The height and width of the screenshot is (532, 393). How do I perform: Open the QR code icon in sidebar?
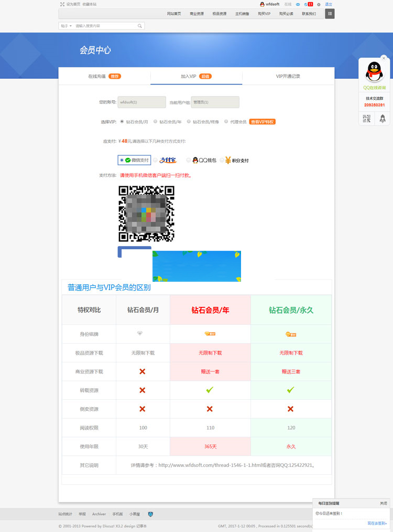pos(366,119)
